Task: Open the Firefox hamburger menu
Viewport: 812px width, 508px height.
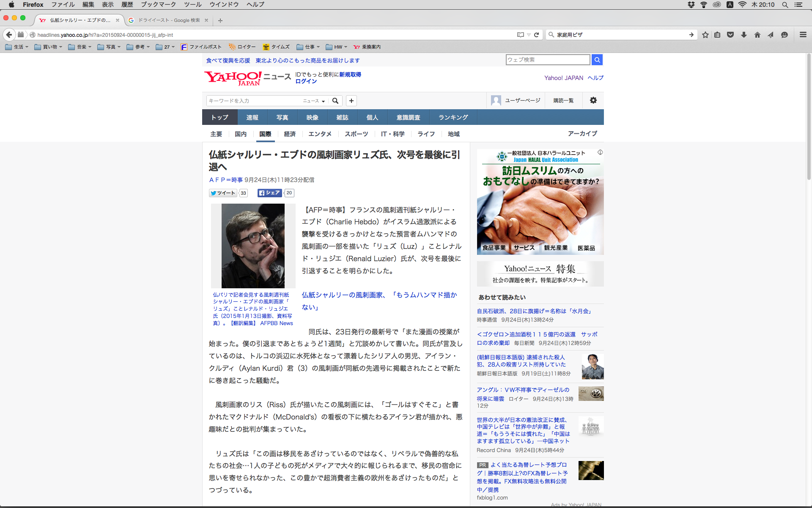Action: coord(803,35)
